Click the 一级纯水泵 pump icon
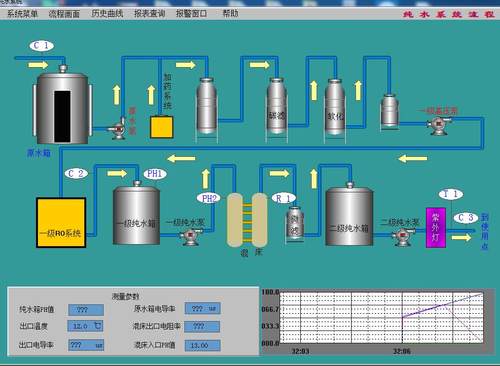500x366 pixels. [x=190, y=236]
